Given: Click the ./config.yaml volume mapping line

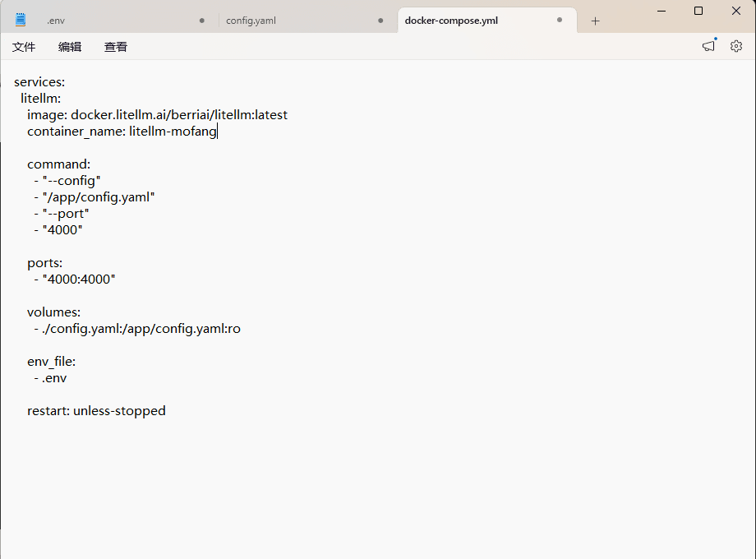Looking at the screenshot, I should click(137, 329).
